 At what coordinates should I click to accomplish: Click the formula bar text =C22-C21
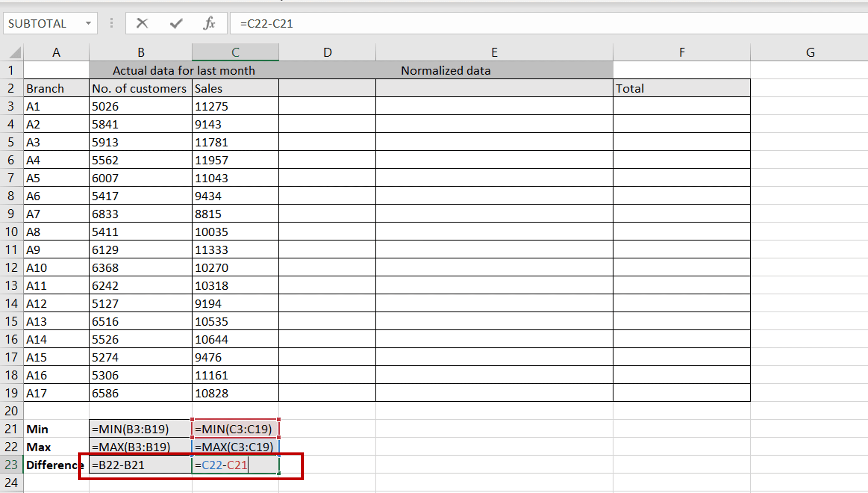click(x=266, y=23)
